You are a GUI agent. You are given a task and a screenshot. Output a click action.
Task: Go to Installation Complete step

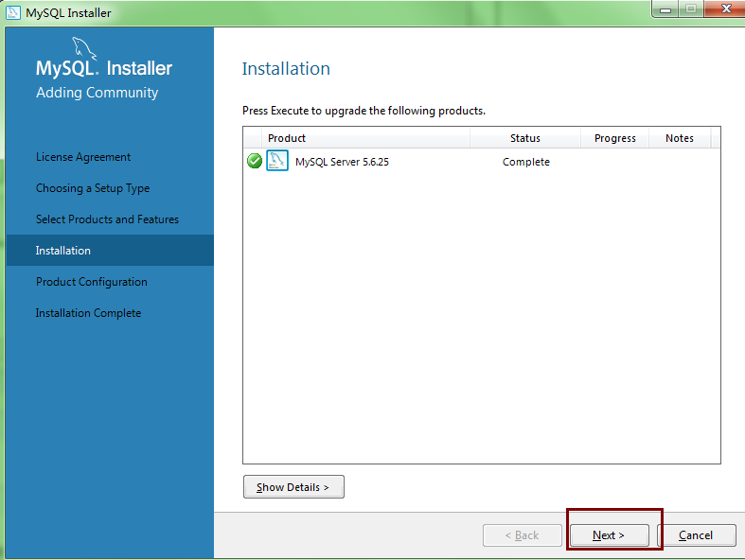[88, 313]
